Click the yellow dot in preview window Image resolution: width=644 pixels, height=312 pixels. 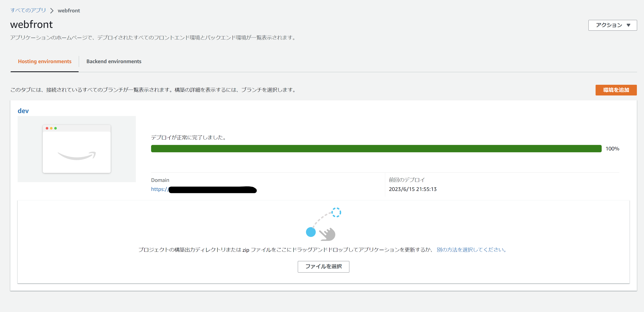tap(51, 128)
